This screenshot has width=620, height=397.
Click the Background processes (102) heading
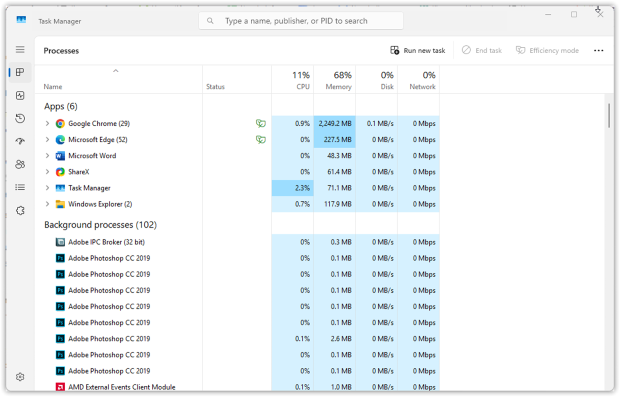[100, 225]
